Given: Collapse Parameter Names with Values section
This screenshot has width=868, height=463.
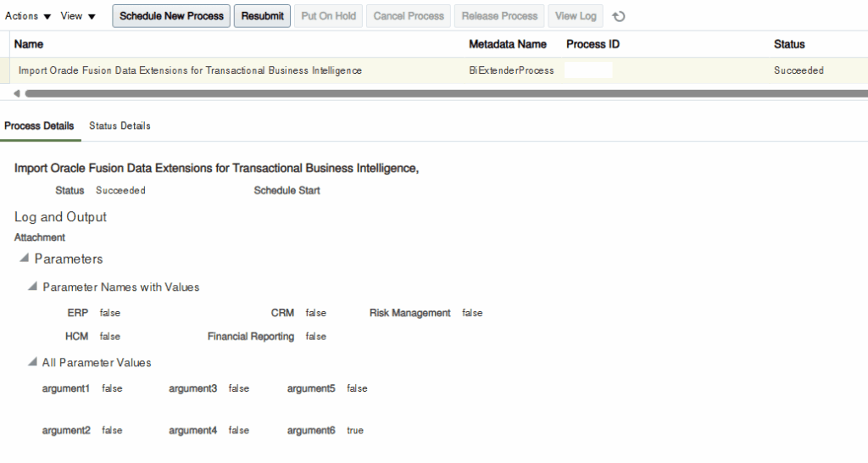Looking at the screenshot, I should [x=33, y=287].
